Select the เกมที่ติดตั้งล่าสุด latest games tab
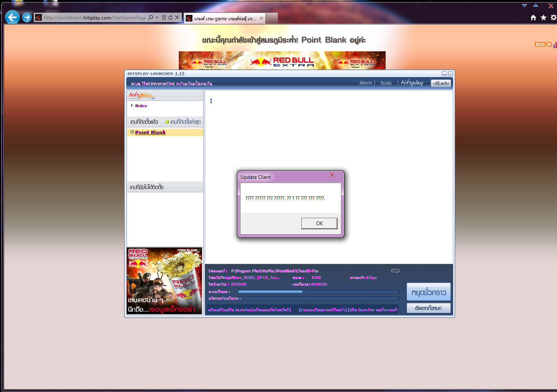The height and width of the screenshot is (392, 557). pos(185,122)
